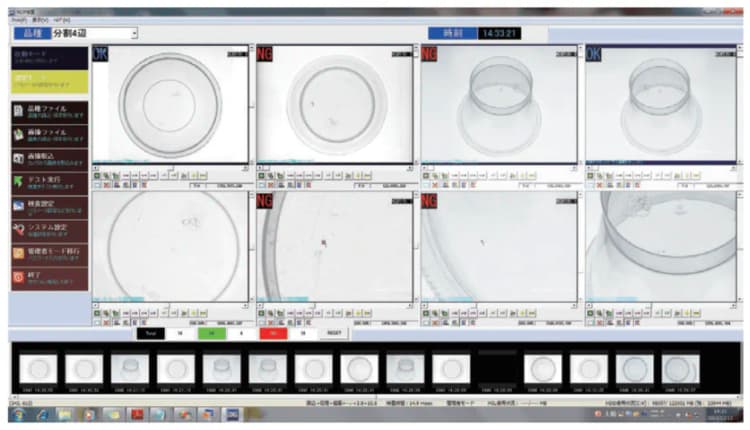Image resolution: width=750 pixels, height=430 pixels.
Task: Open 検査設定 (inspection settings) in the sidebar
Action: coord(50,205)
